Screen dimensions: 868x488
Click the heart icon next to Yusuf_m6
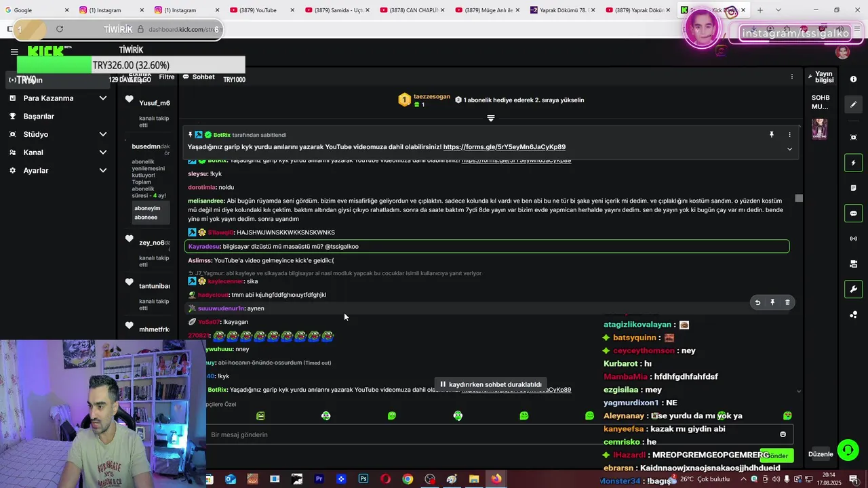pos(130,99)
